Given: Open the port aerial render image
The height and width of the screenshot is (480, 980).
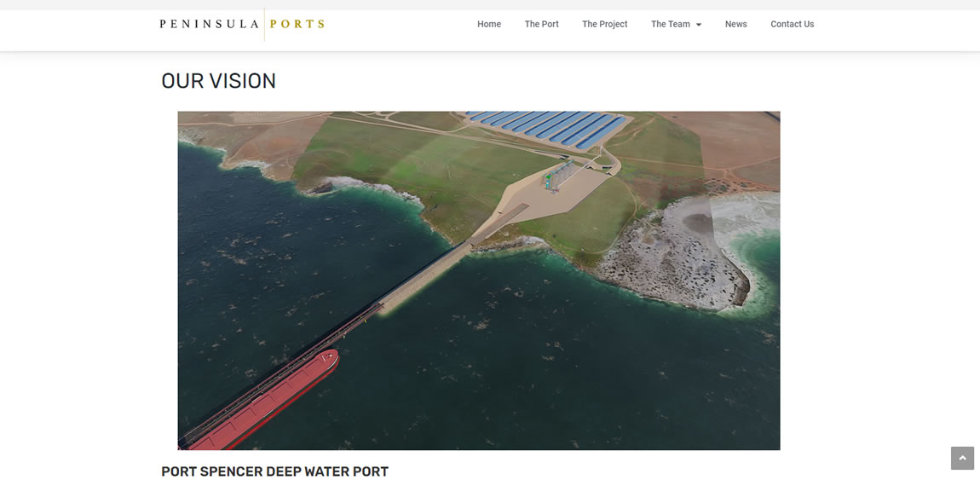Looking at the screenshot, I should (x=479, y=280).
